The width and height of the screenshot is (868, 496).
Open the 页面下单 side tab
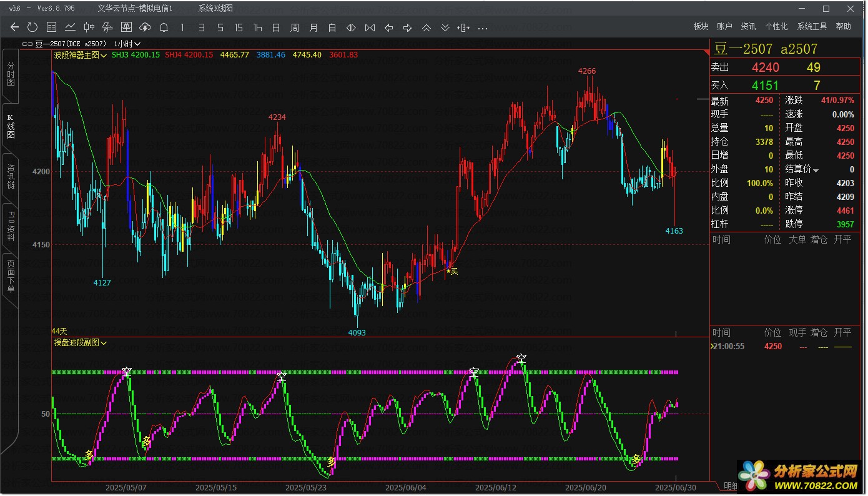pos(11,278)
